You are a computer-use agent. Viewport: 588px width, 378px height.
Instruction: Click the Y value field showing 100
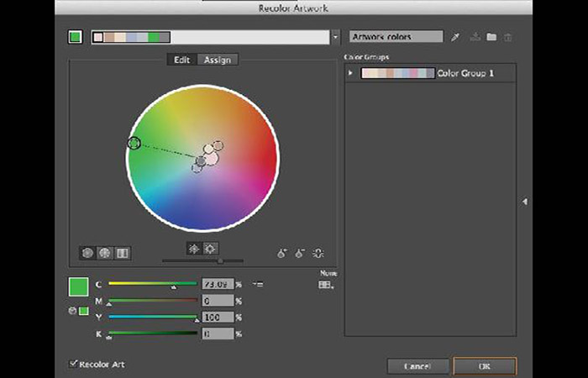pyautogui.click(x=218, y=318)
